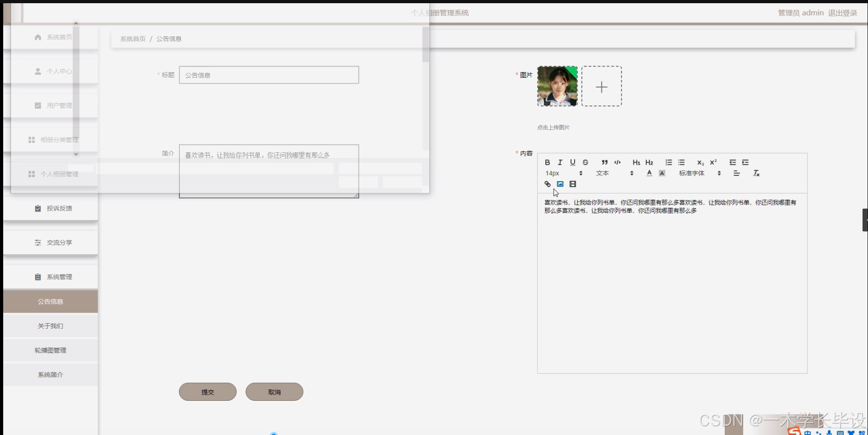This screenshot has height=435, width=868.
Task: Click the 简介 summary text area
Action: tap(269, 171)
